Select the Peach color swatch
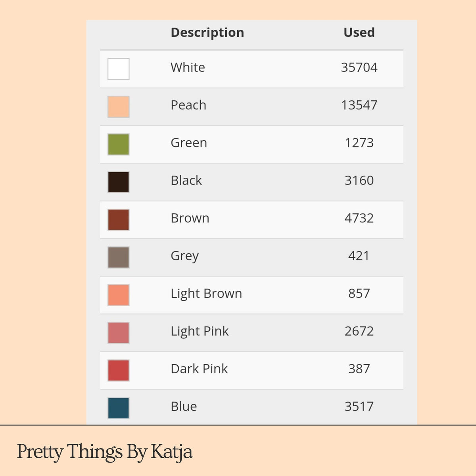Viewport: 476px width, 476px height. point(119,107)
